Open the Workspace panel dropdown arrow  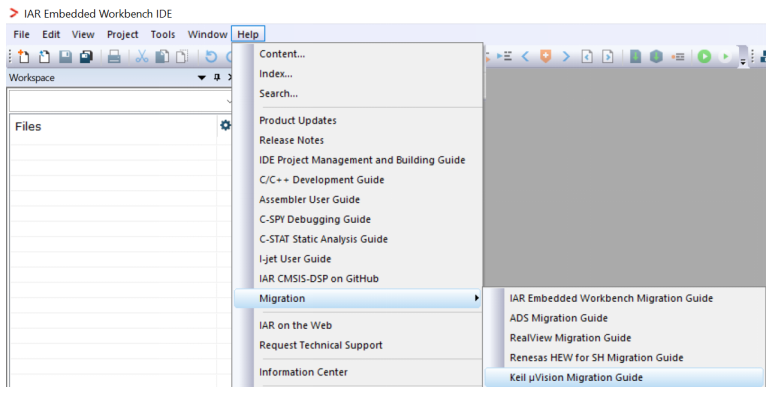click(203, 77)
